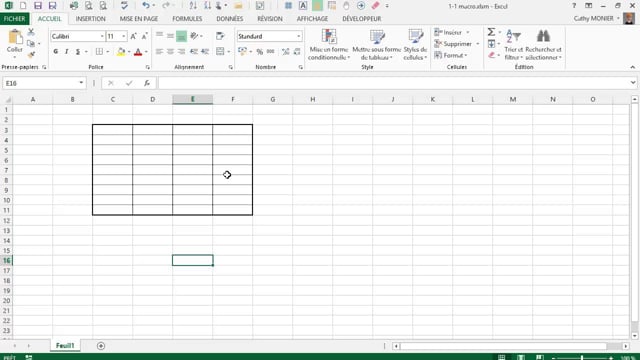Open the DÉVELOPPEUR ribbon tab
Viewport: 640px width, 360px height.
pyautogui.click(x=362, y=19)
